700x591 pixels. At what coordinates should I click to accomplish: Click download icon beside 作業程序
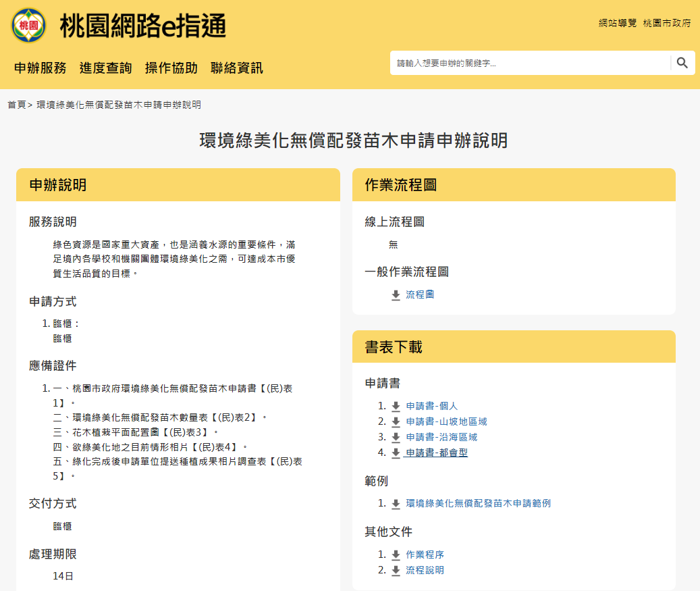[396, 555]
